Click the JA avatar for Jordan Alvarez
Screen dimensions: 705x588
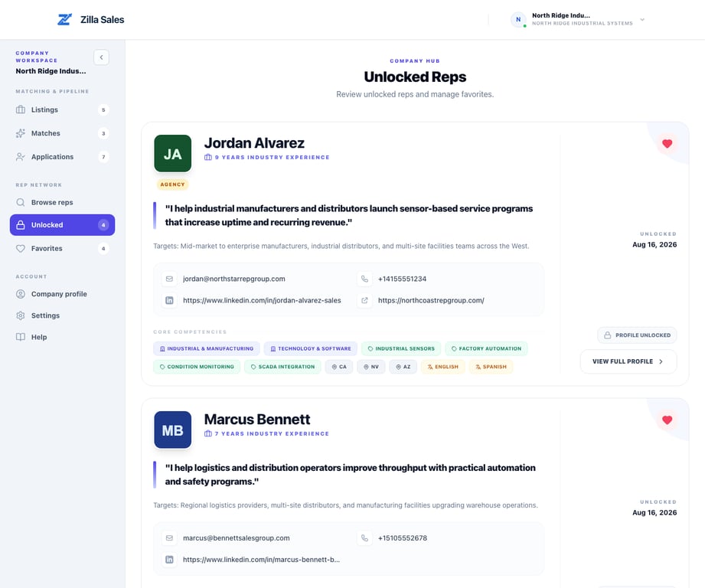173,153
